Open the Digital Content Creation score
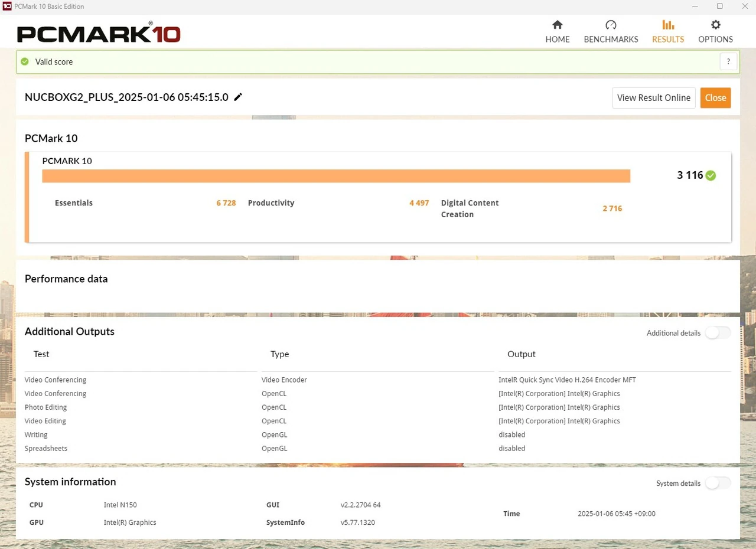 tap(470, 208)
